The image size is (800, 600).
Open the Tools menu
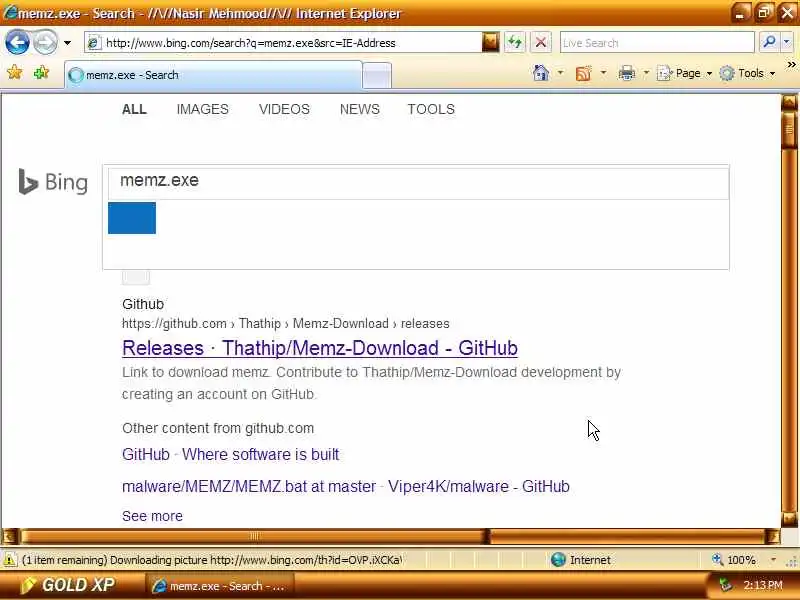(x=747, y=73)
